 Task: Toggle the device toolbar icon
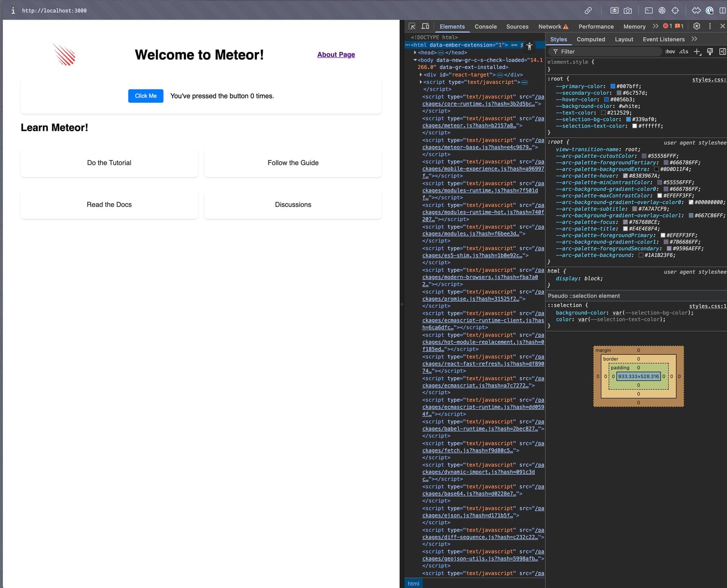425,26
